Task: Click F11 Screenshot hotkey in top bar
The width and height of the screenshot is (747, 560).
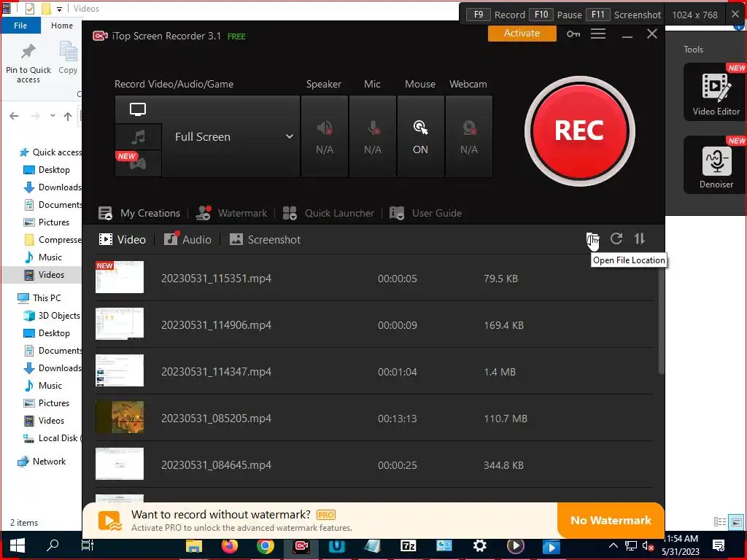Action: pyautogui.click(x=624, y=15)
